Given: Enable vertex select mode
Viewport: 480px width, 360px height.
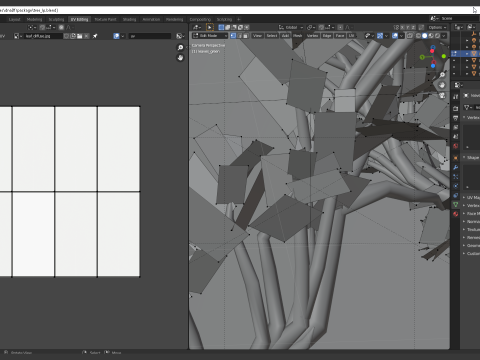Looking at the screenshot, I should pyautogui.click(x=233, y=36).
